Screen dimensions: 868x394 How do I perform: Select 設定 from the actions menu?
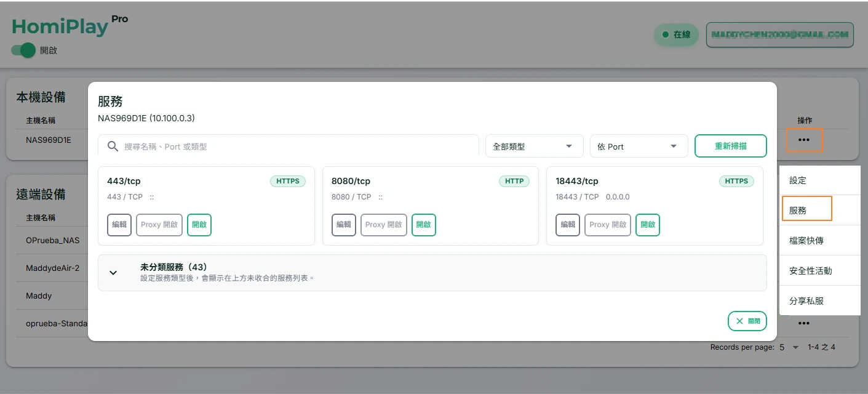pyautogui.click(x=820, y=180)
